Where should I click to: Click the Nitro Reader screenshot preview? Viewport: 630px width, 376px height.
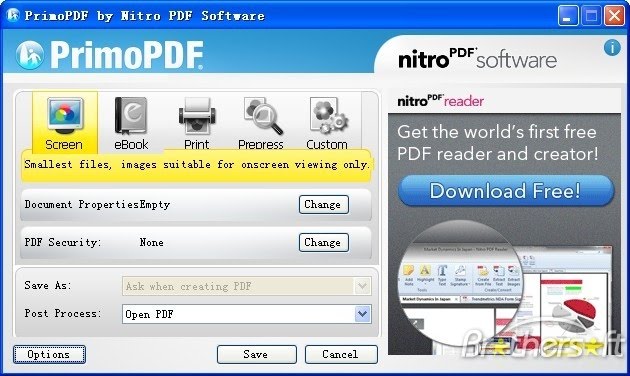pyautogui.click(x=506, y=287)
